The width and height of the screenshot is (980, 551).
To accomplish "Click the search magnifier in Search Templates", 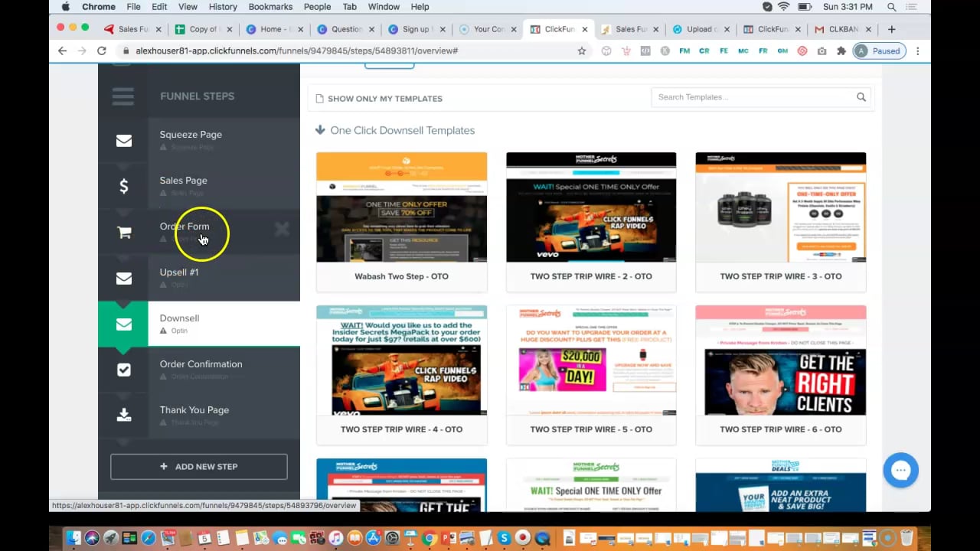I will point(861,97).
